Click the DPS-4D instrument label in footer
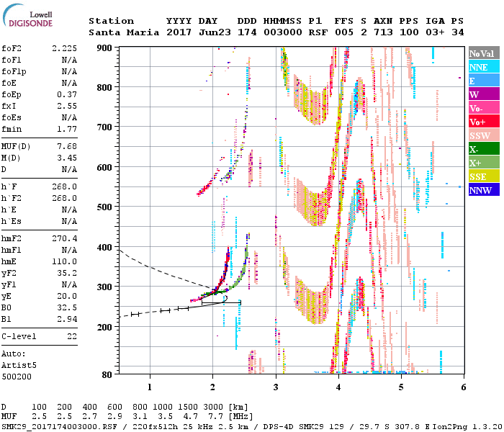This screenshot has width=504, height=432. tap(279, 426)
